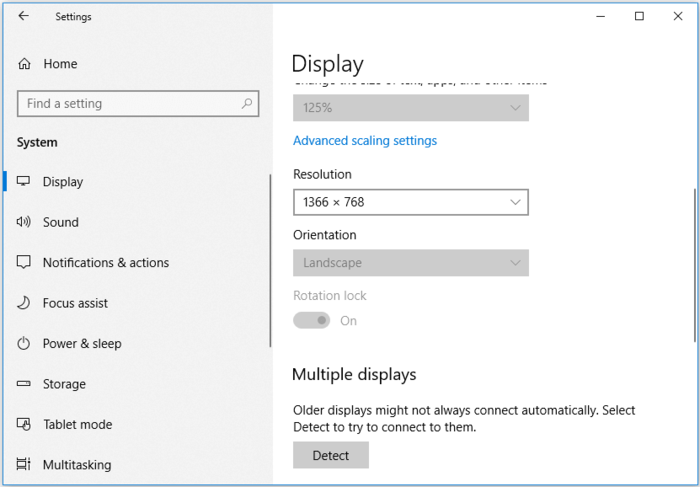Close the Settings window
The width and height of the screenshot is (700, 487).
pyautogui.click(x=678, y=17)
